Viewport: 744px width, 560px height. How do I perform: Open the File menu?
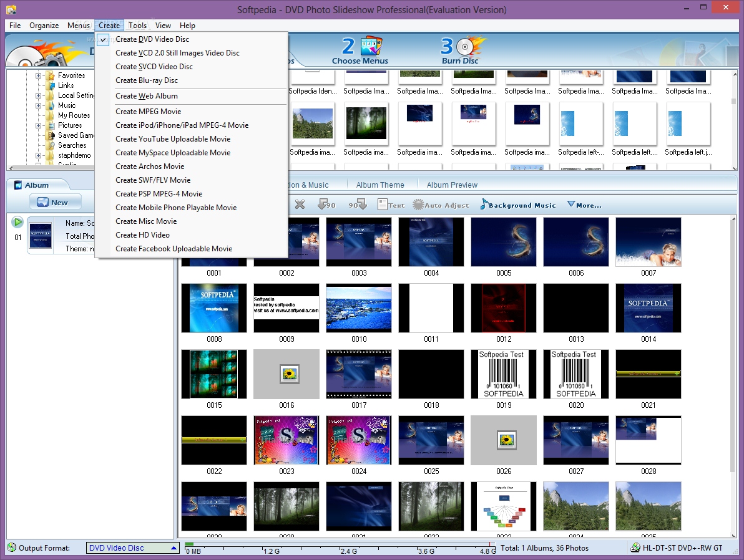(15, 26)
